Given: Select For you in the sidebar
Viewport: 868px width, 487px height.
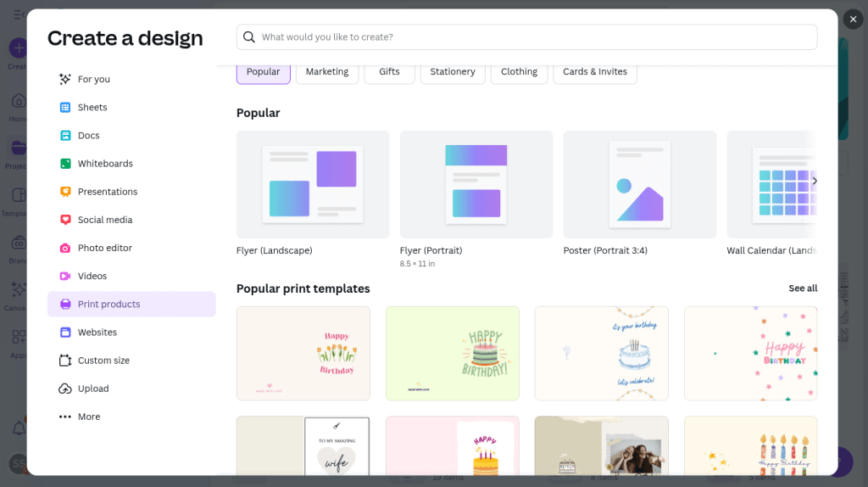Looking at the screenshot, I should (x=131, y=79).
